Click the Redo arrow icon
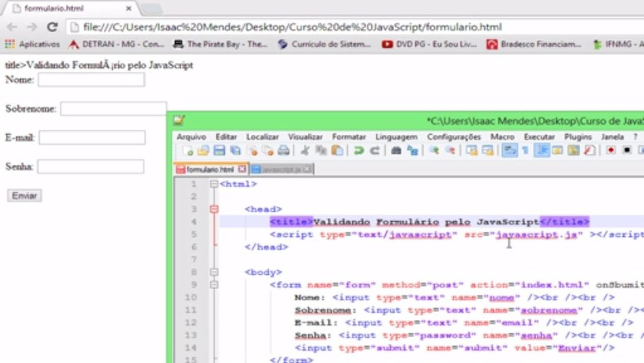This screenshot has height=363, width=644. pos(375,150)
